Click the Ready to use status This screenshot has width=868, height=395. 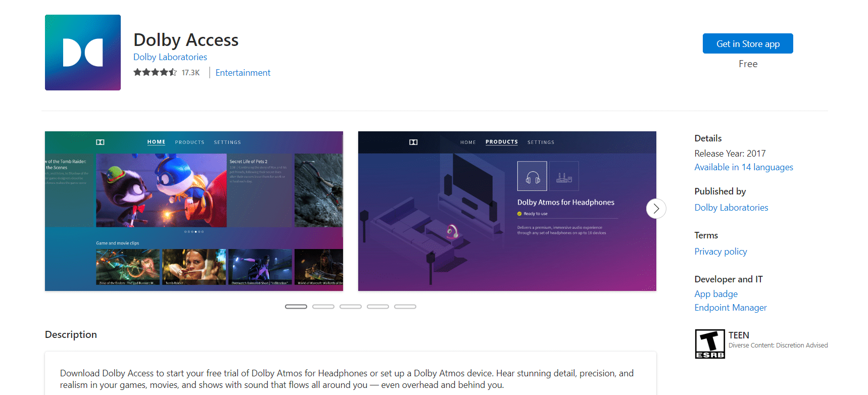click(x=532, y=214)
